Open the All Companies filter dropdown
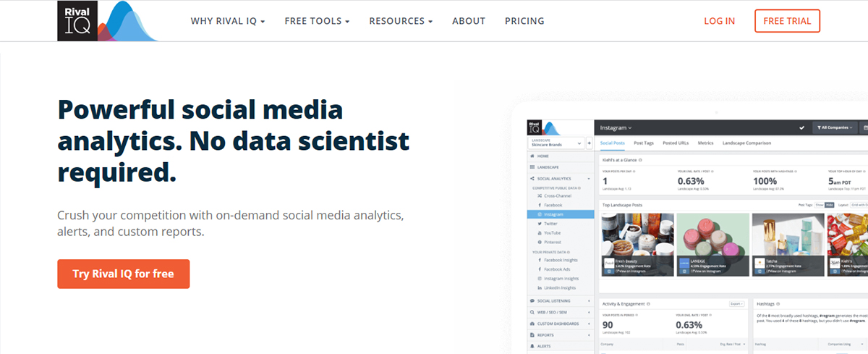This screenshot has width=868, height=354. click(x=834, y=127)
